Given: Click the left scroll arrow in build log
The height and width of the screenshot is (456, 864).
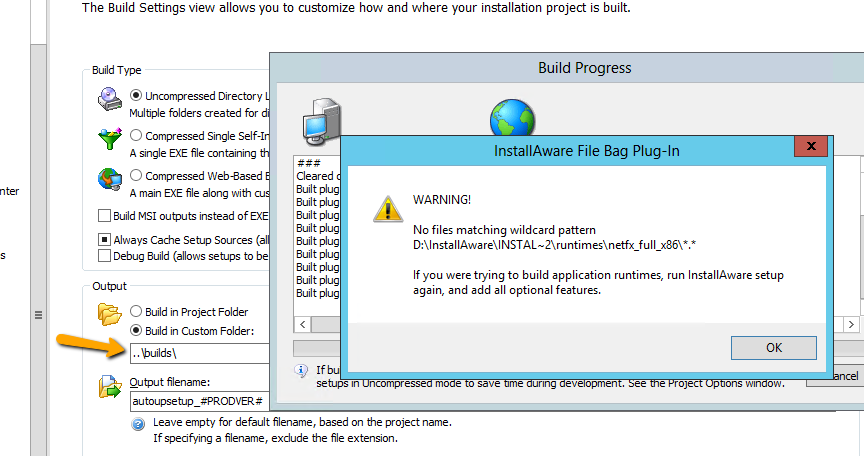Looking at the screenshot, I should click(x=303, y=324).
